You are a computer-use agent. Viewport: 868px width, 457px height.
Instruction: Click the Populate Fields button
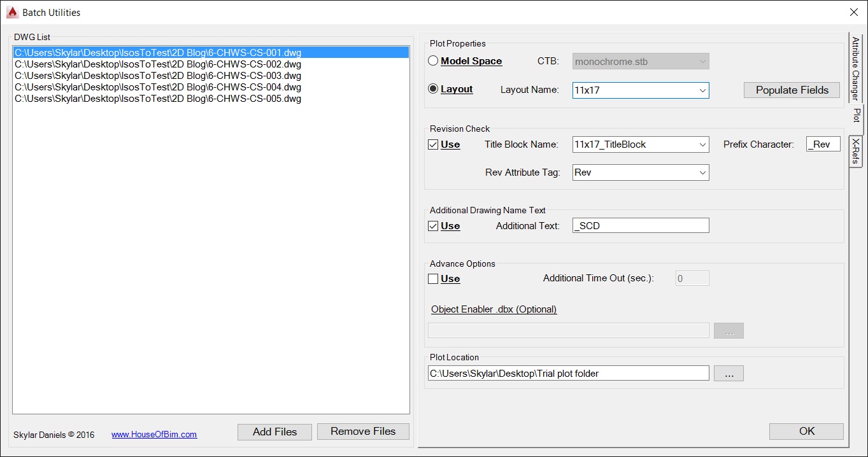click(x=792, y=90)
